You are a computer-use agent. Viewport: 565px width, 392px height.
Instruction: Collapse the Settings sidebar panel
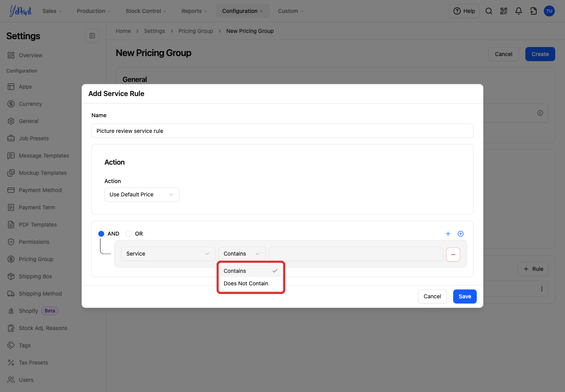coord(92,36)
